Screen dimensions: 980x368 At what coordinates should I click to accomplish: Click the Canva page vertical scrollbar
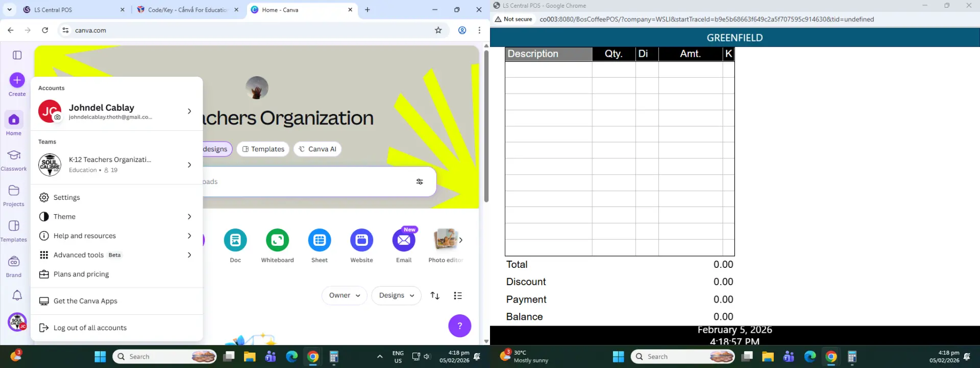tap(486, 127)
